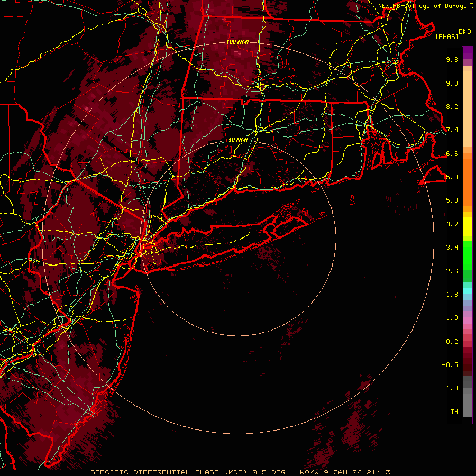Select the "DKD" product code label
Screen dimensions: 476x476
click(465, 32)
